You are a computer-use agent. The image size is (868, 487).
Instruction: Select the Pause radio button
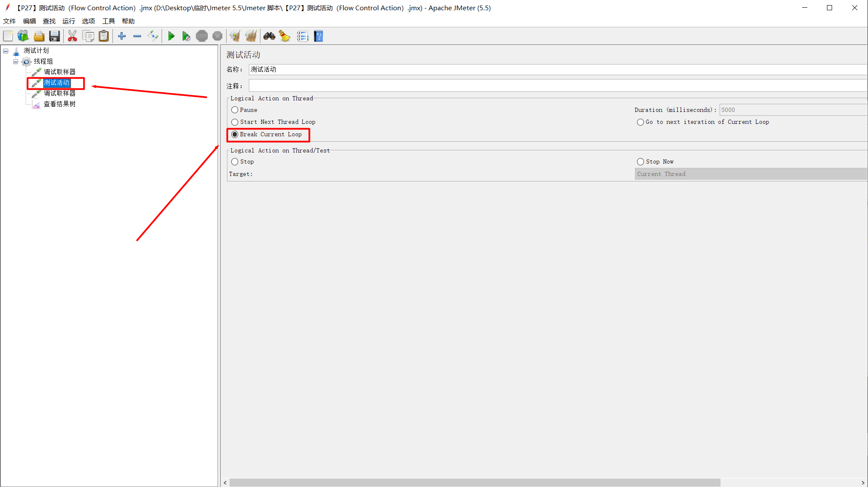(235, 110)
